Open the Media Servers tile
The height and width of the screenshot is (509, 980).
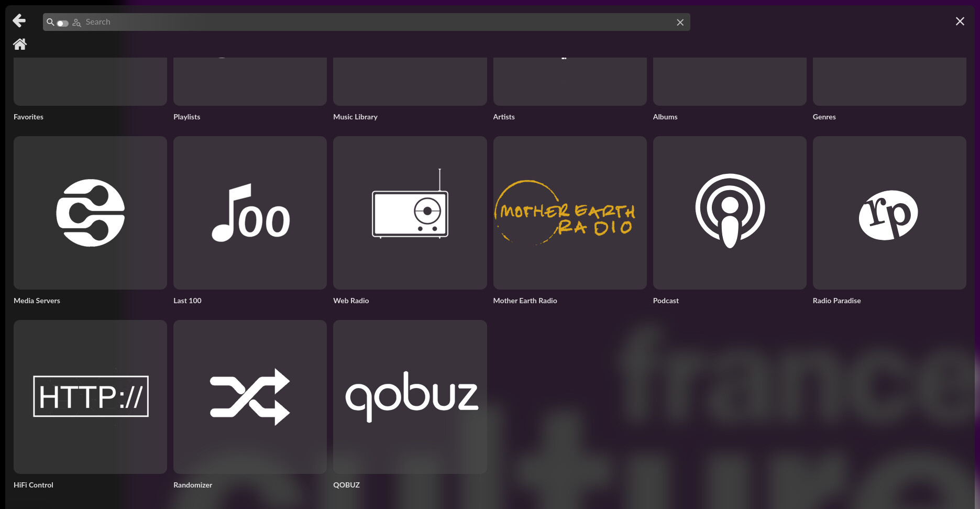[90, 213]
